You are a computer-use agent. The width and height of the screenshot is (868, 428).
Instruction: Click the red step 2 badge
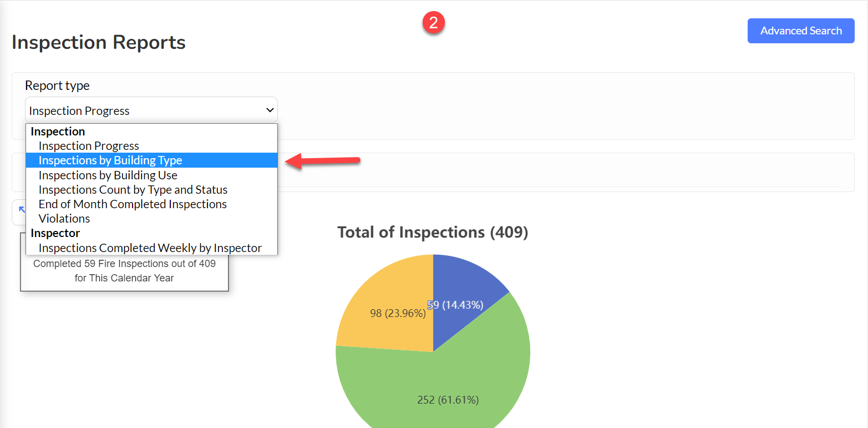coord(433,23)
